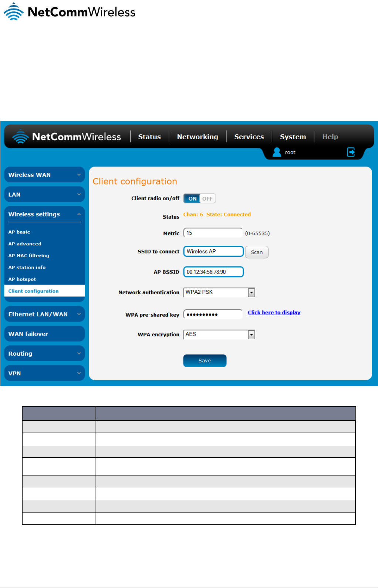Open the Network authentication dropdown
Image resolution: width=378 pixels, height=588 pixels.
219,292
